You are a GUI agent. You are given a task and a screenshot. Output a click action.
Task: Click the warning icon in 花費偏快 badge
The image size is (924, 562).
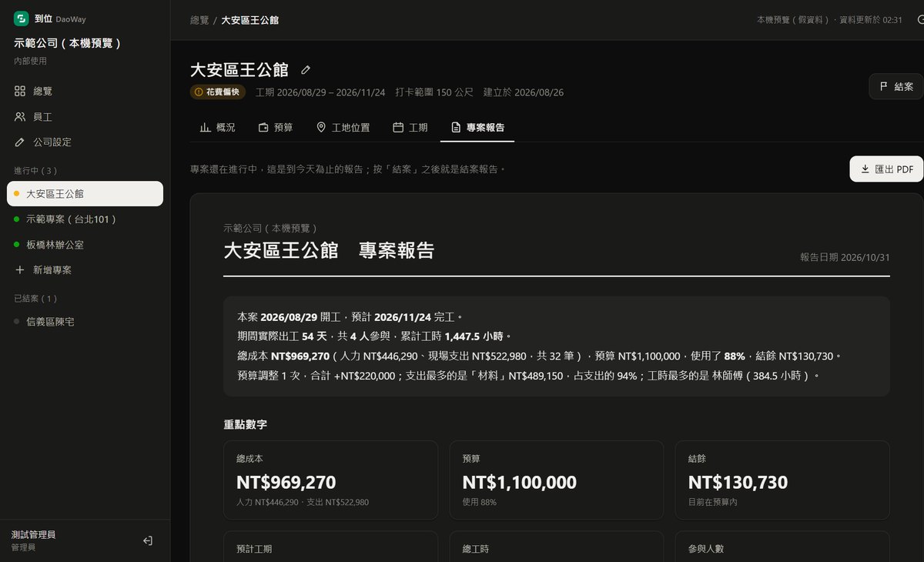[x=199, y=92]
